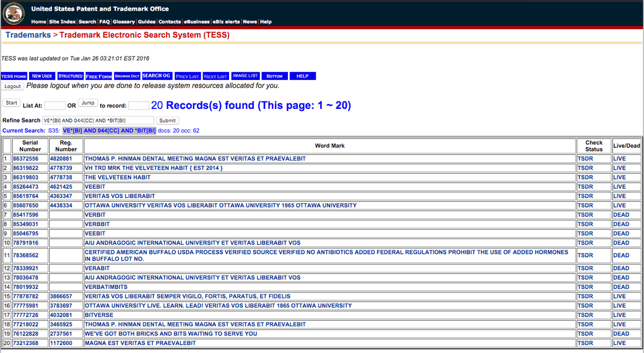This screenshot has width=644, height=353.
Task: Click the Next List button
Action: (215, 76)
